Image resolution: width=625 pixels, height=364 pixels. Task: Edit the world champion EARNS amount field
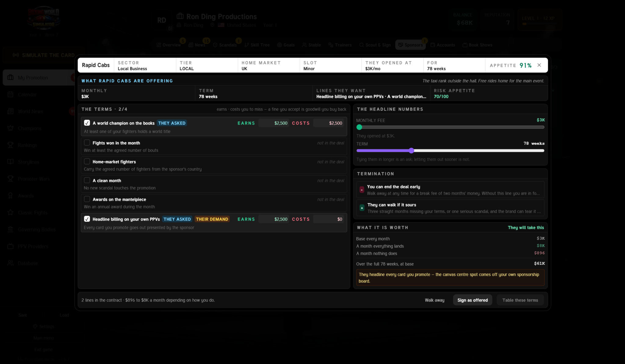coord(274,123)
